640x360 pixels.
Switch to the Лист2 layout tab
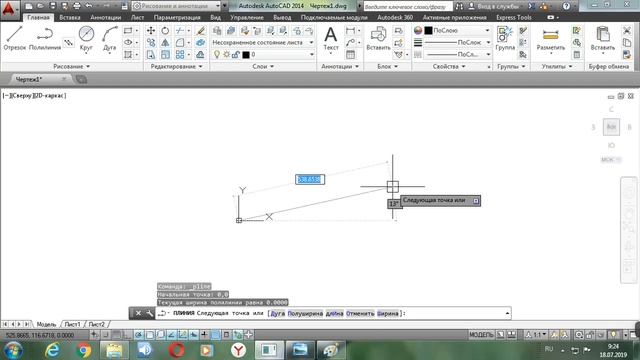[96, 324]
